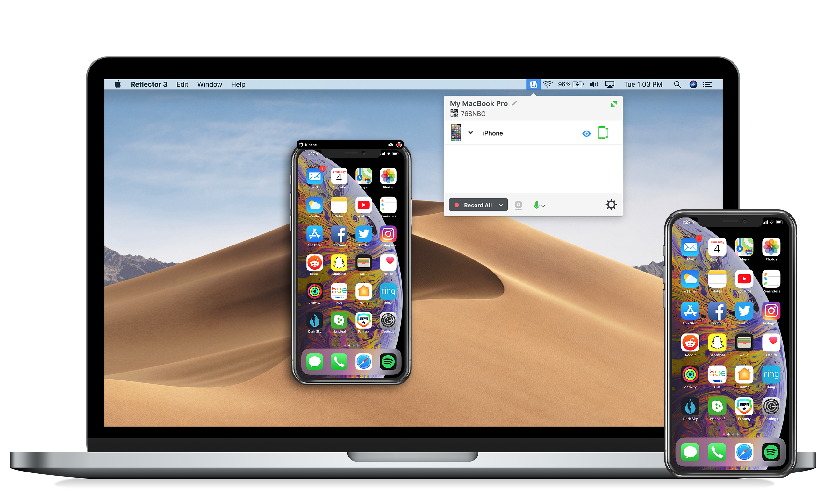
Task: Open the Window menu
Action: click(x=210, y=84)
